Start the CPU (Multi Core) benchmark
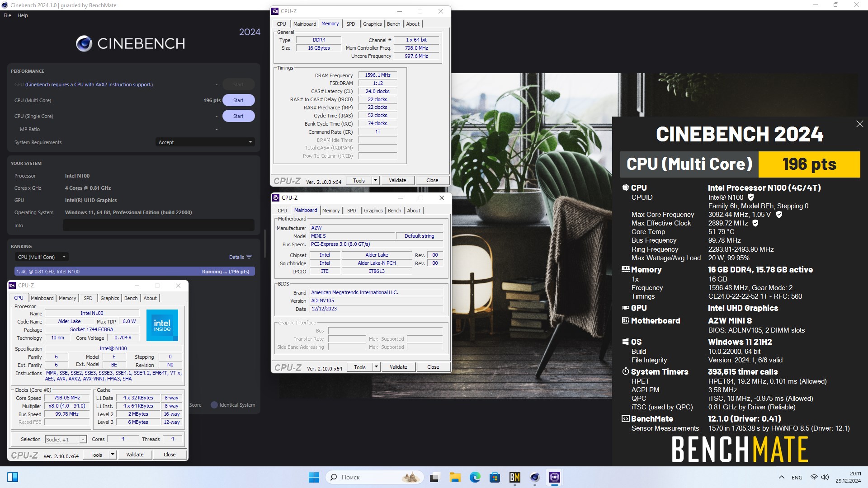868x488 pixels. pos(238,100)
